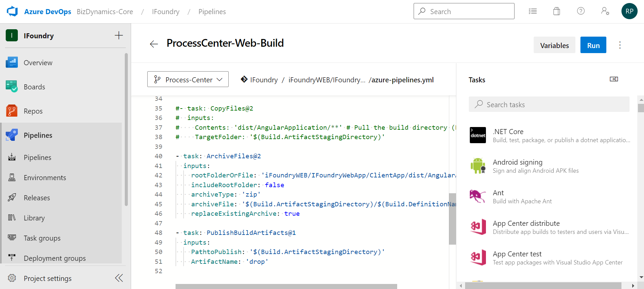Go back with the left arrow icon
This screenshot has width=644, height=289.
[154, 44]
